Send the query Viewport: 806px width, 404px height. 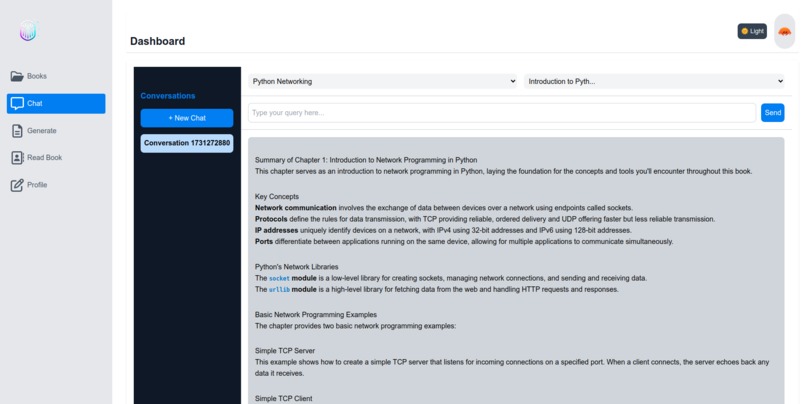click(773, 113)
